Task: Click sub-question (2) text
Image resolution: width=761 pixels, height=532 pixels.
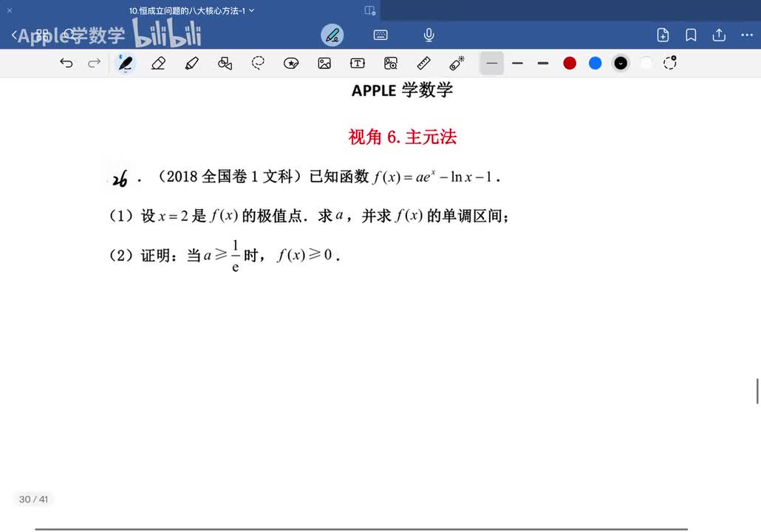Action: pyautogui.click(x=225, y=255)
